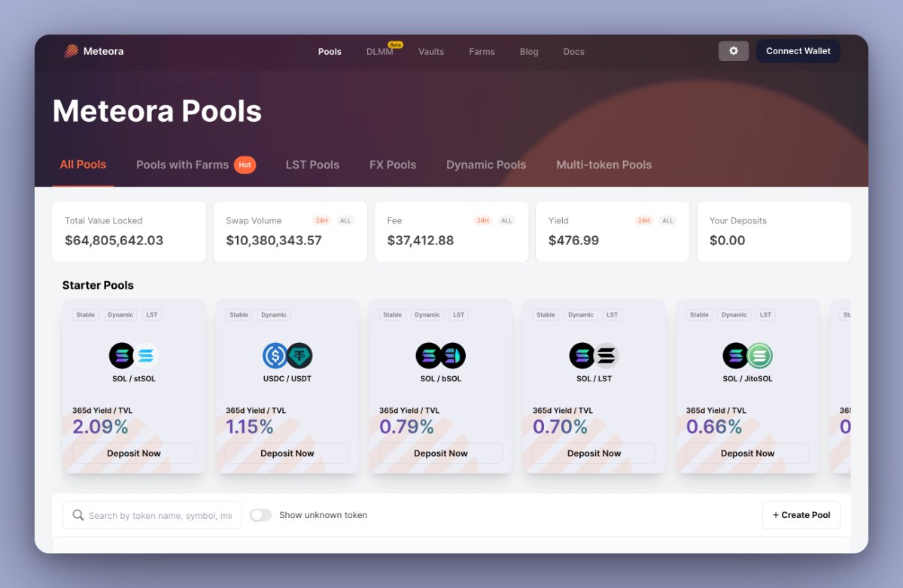Open settings via the gear icon
This screenshot has height=588, width=903.
pyautogui.click(x=734, y=51)
